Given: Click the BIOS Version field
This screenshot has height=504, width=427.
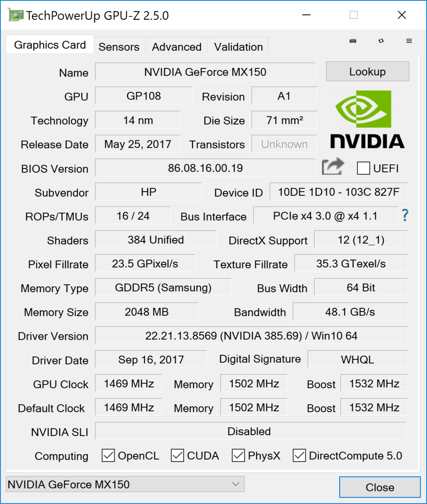Looking at the screenshot, I should [x=205, y=168].
